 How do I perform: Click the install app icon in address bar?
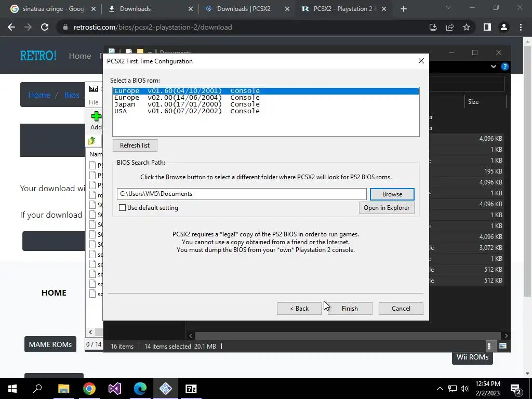433,27
